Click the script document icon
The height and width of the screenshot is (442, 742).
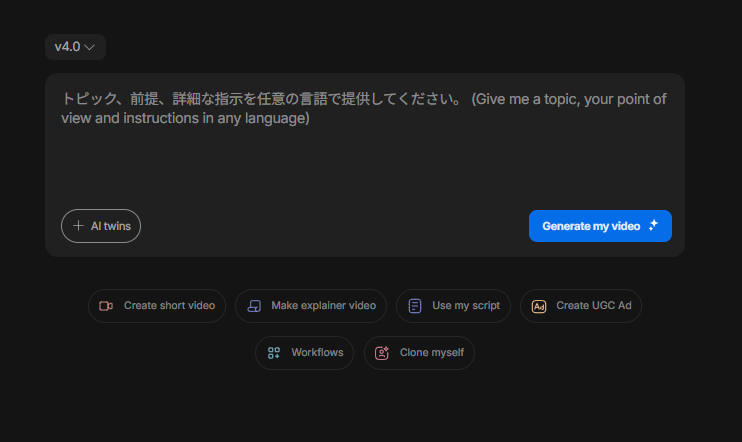click(x=415, y=306)
